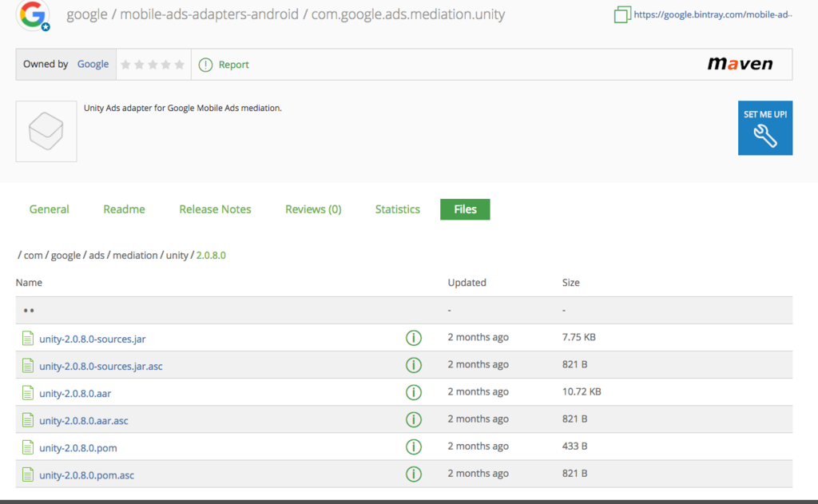Viewport: 818px width, 504px height.
Task: Click the Maven logo
Action: tap(740, 64)
